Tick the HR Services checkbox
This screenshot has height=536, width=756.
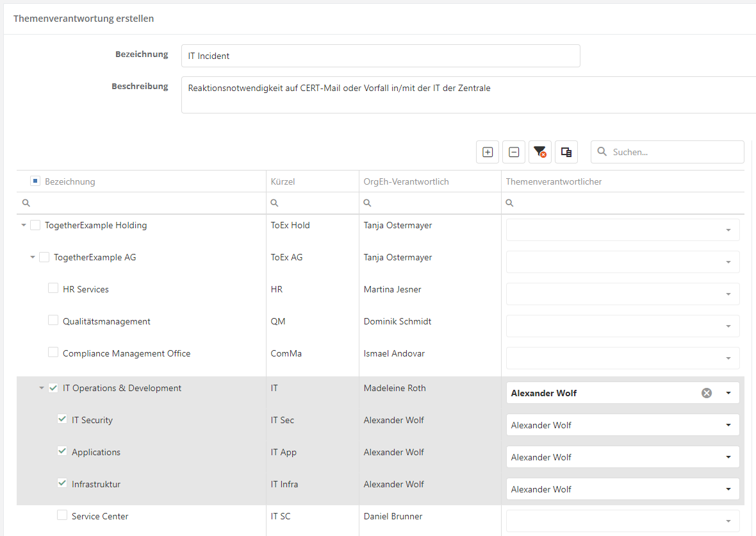point(53,289)
